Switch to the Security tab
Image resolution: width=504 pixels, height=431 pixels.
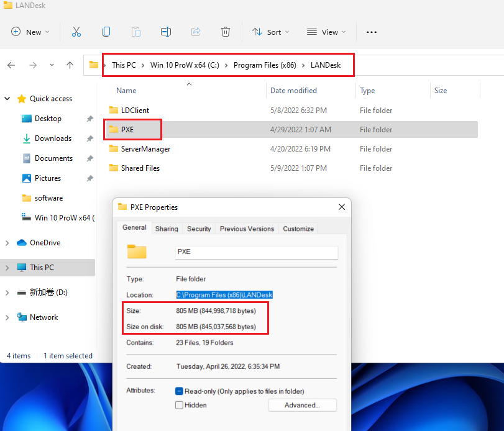point(199,229)
